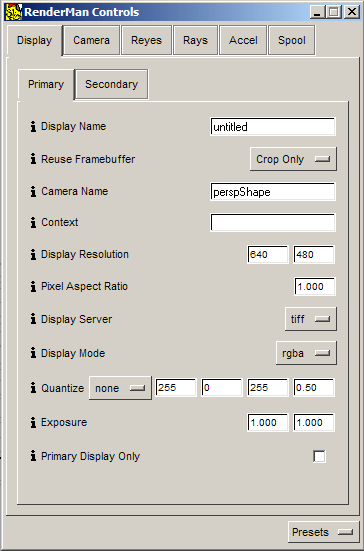This screenshot has height=551, width=364.
Task: Maximize the RenderMan Controls window
Action: click(333, 13)
